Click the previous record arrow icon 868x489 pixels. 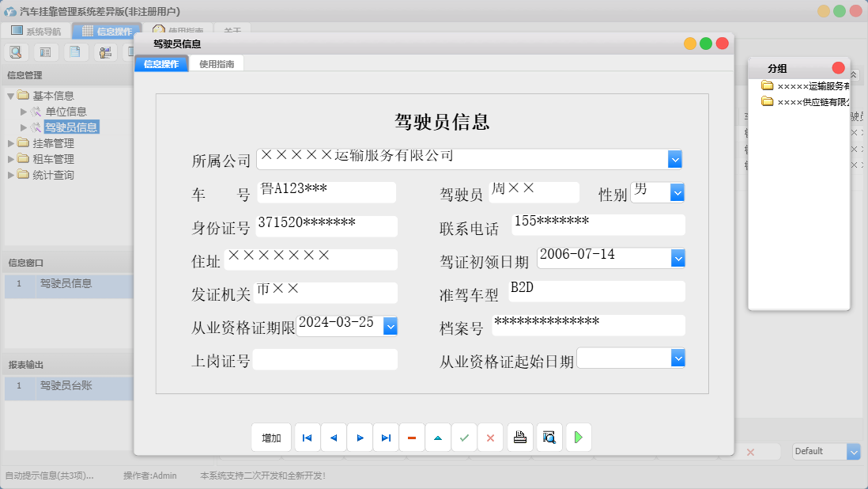[x=333, y=437]
